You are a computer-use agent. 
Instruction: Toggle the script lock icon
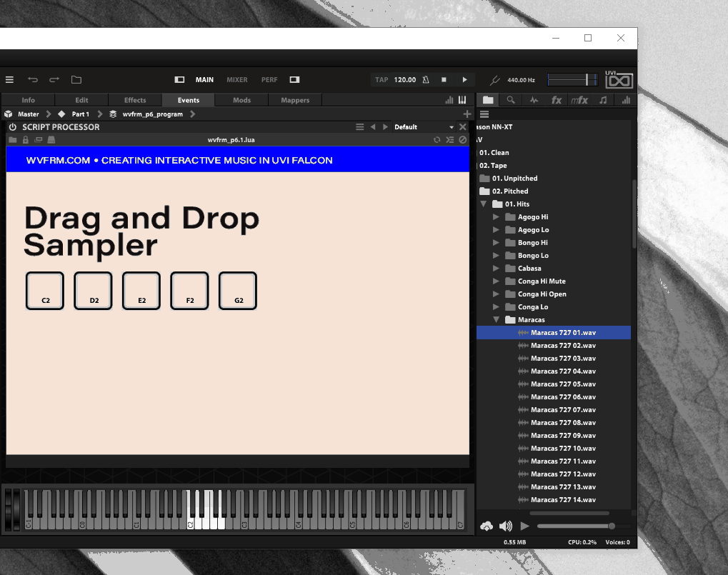[x=26, y=140]
